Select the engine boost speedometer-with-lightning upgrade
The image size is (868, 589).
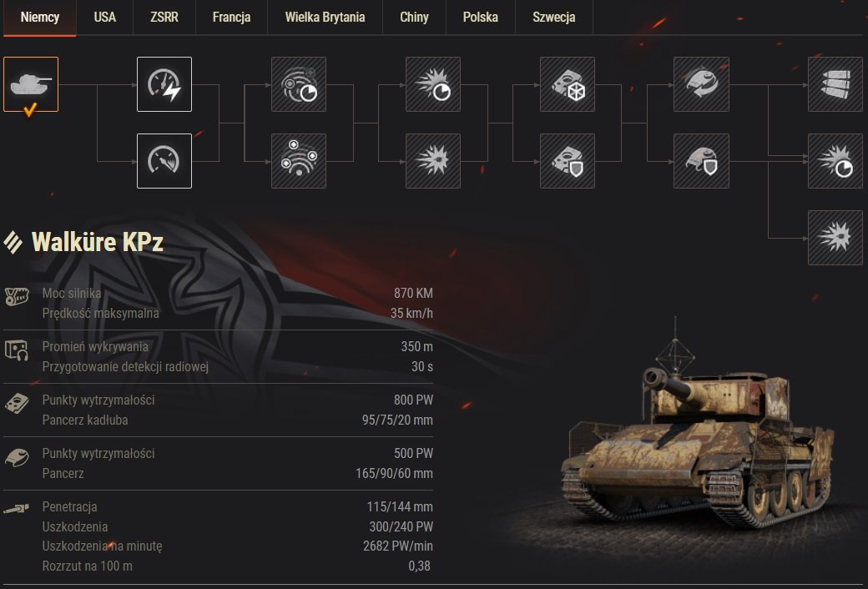pos(164,84)
